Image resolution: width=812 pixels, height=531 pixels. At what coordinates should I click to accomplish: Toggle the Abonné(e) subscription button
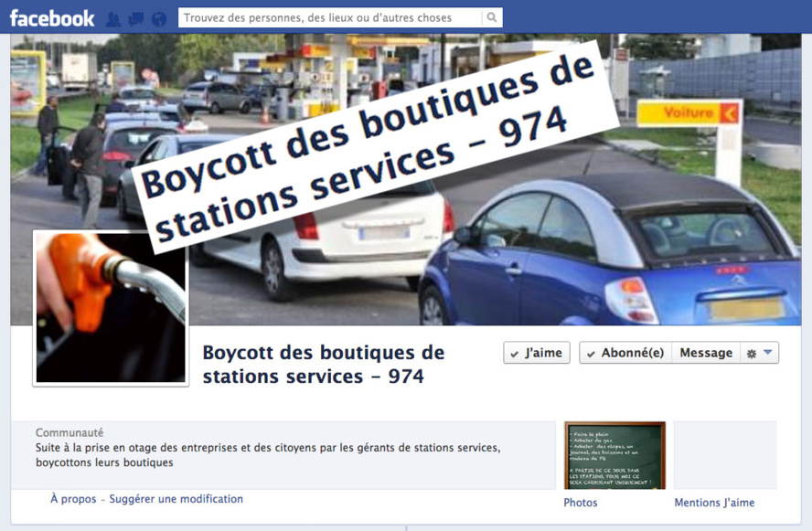pyautogui.click(x=625, y=353)
